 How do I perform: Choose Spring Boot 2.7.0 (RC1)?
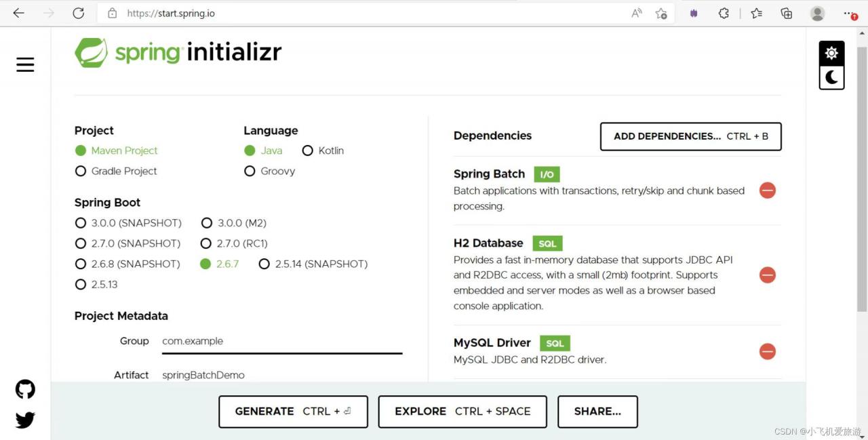tap(235, 243)
